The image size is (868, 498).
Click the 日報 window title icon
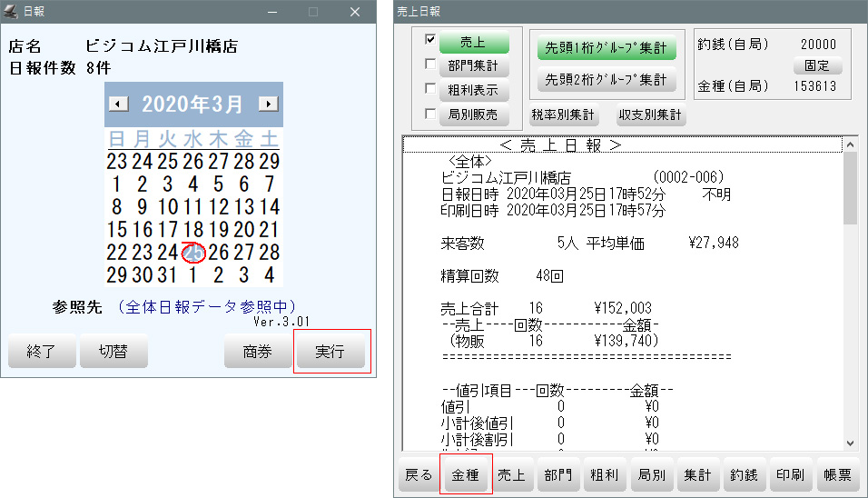(11, 12)
